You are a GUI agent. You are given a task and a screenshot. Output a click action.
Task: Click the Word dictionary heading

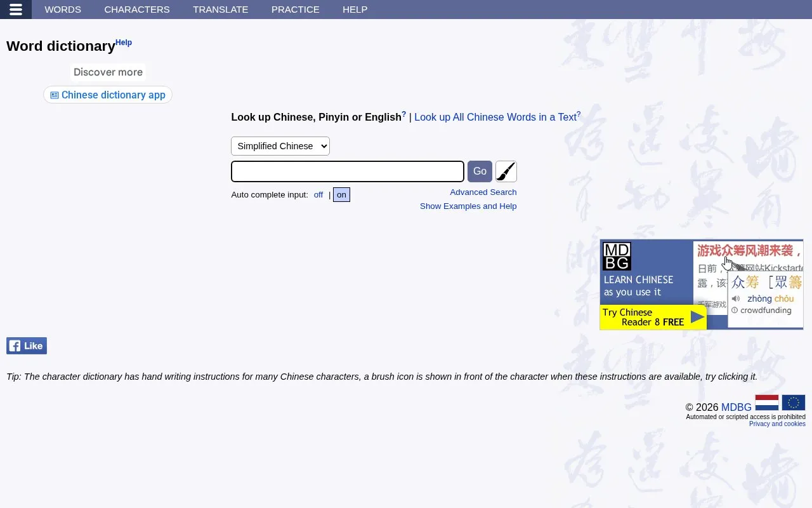61,46
